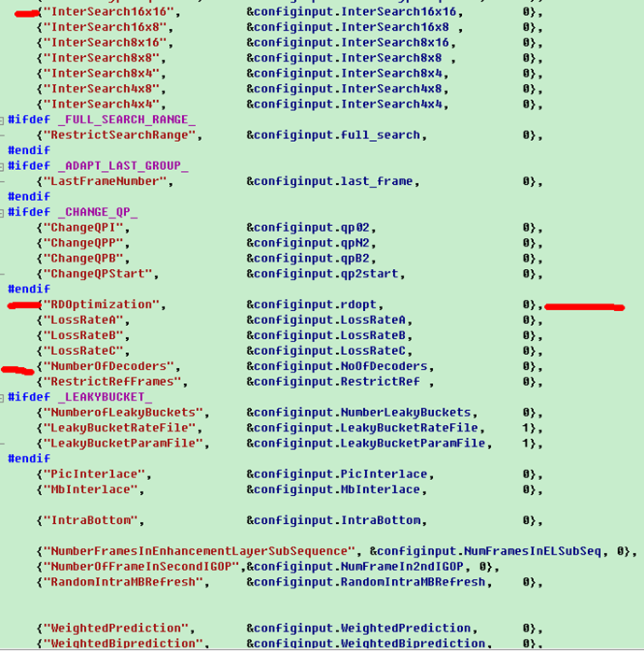Place cursor on &configinput.full_search

[x=333, y=135]
